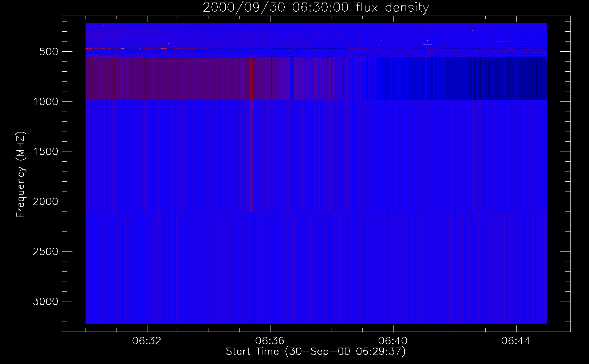Viewport: 589px width, 364px height.
Task: Click the 'Start Time (30-Sep-00 06:29:37)' label
Action: pos(316,352)
